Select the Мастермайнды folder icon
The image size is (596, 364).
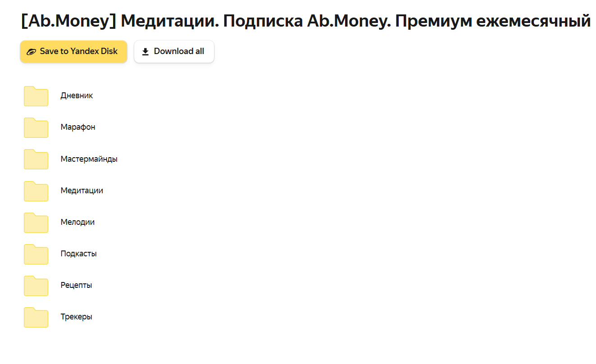[x=36, y=159]
